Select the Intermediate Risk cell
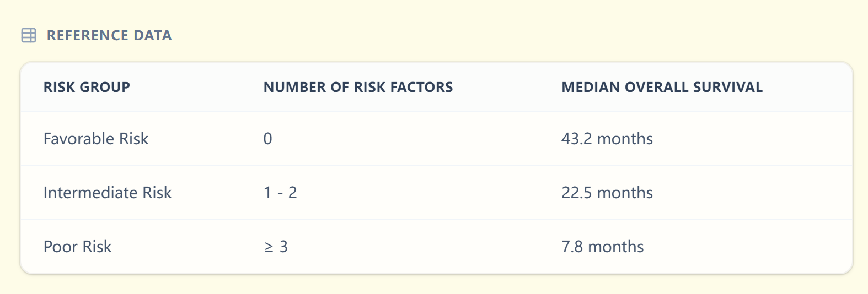Viewport: 868px width, 294px height. 108,193
